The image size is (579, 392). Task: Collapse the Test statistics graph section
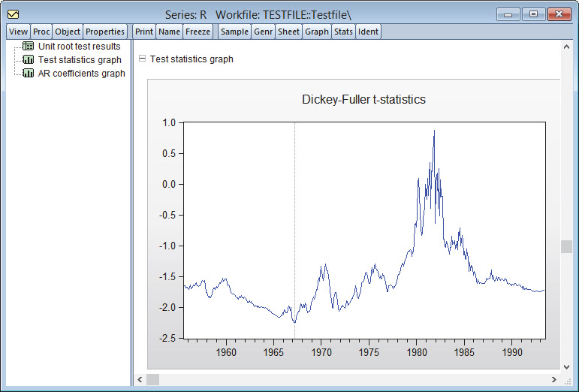pyautogui.click(x=142, y=59)
